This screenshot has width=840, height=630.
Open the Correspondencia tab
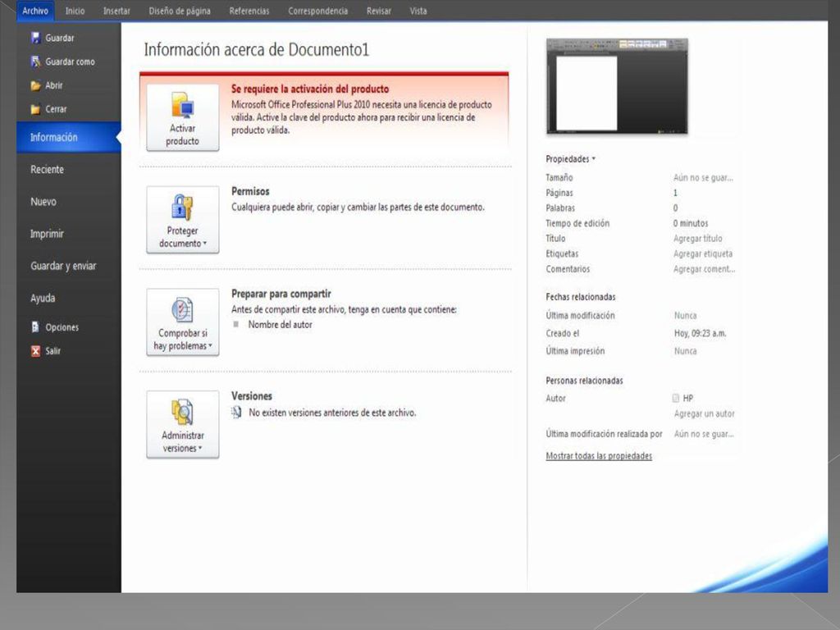point(317,11)
